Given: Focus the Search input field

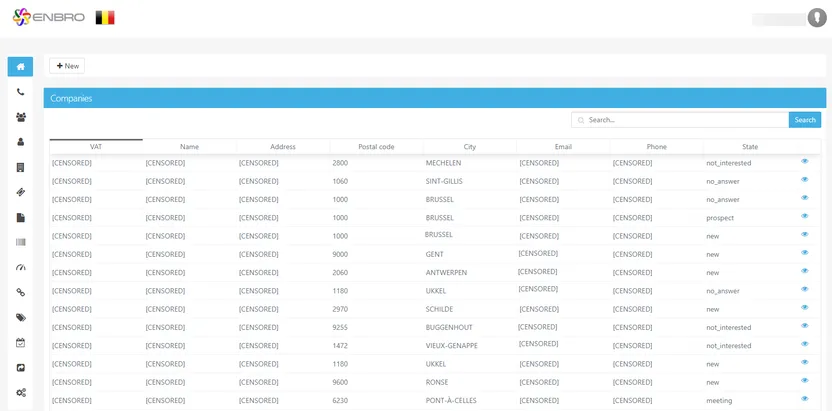Looking at the screenshot, I should coord(680,120).
